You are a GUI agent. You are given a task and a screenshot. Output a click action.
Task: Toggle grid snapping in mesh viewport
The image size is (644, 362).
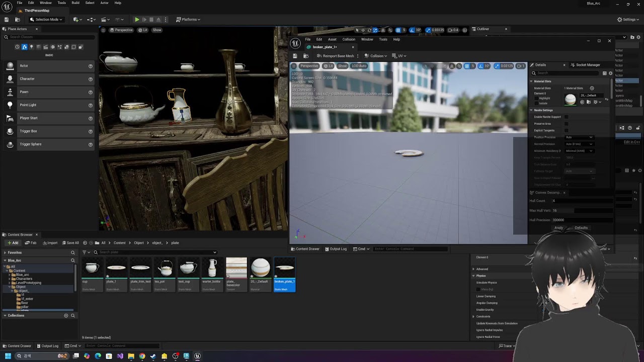(467, 66)
